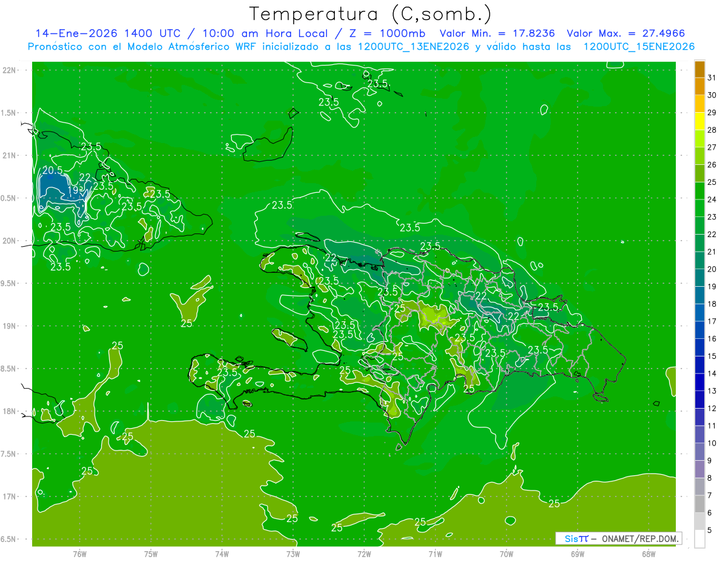Viewport: 728px width, 562px height.
Task: Click the "1200UTC_15ENE2026" valid-until time
Action: pos(639,47)
